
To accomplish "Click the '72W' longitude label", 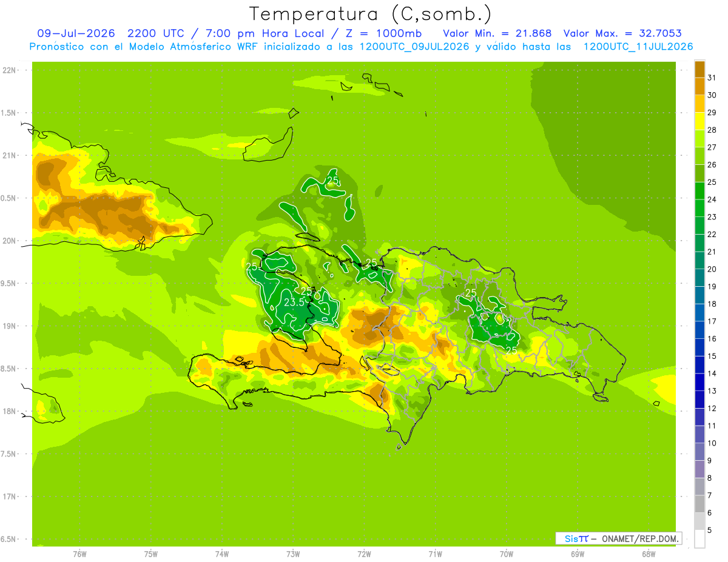I will click(365, 554).
